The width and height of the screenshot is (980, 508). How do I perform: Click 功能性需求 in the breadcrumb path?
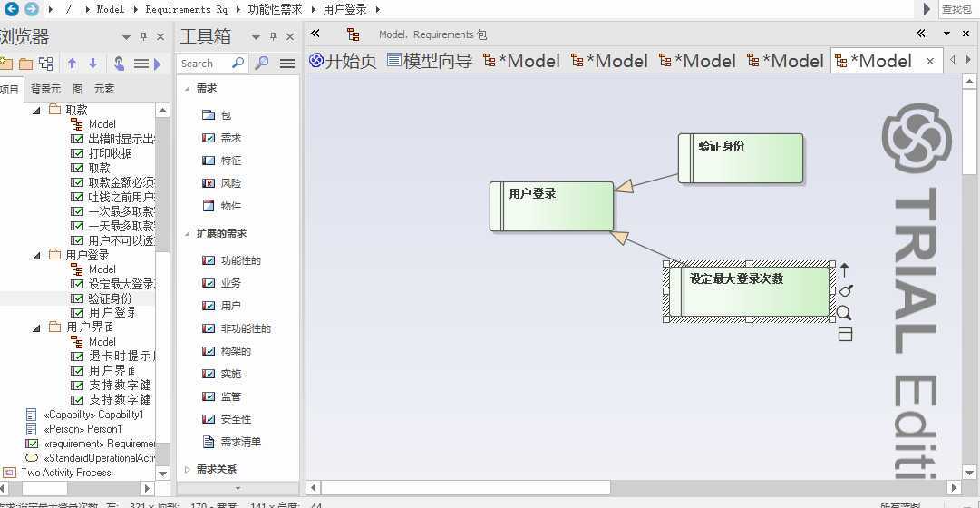tap(275, 9)
